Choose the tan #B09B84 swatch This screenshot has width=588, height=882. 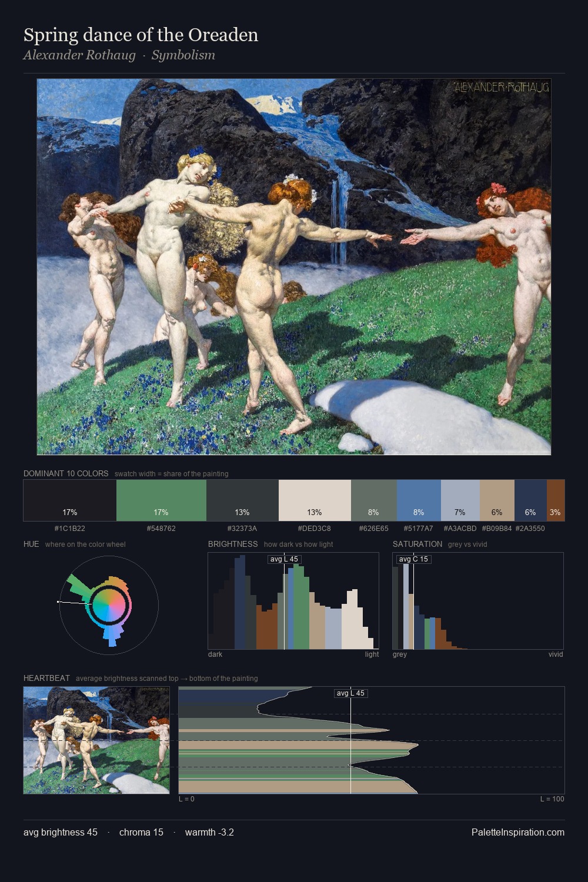coord(497,500)
